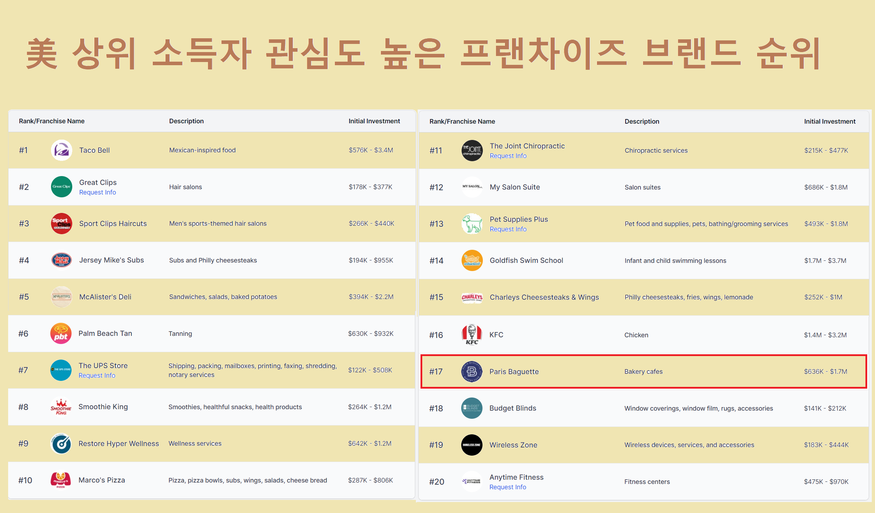Viewport: 875px width, 513px height.
Task: Click the Infant and child swimming lessons text
Action: [x=676, y=261]
